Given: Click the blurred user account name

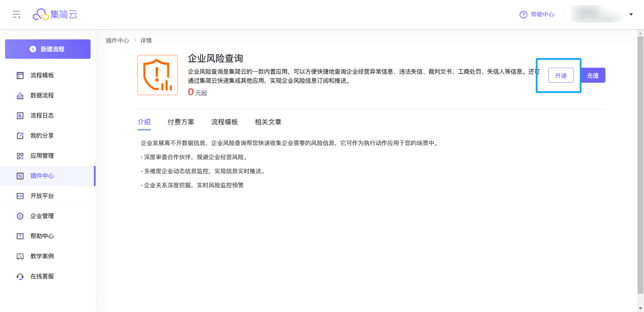Looking at the screenshot, I should (x=596, y=14).
